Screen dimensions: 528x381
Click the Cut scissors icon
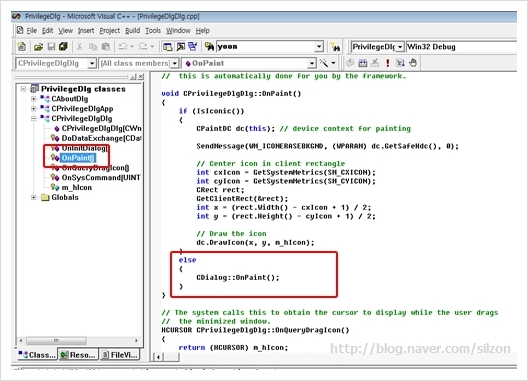[x=79, y=46]
